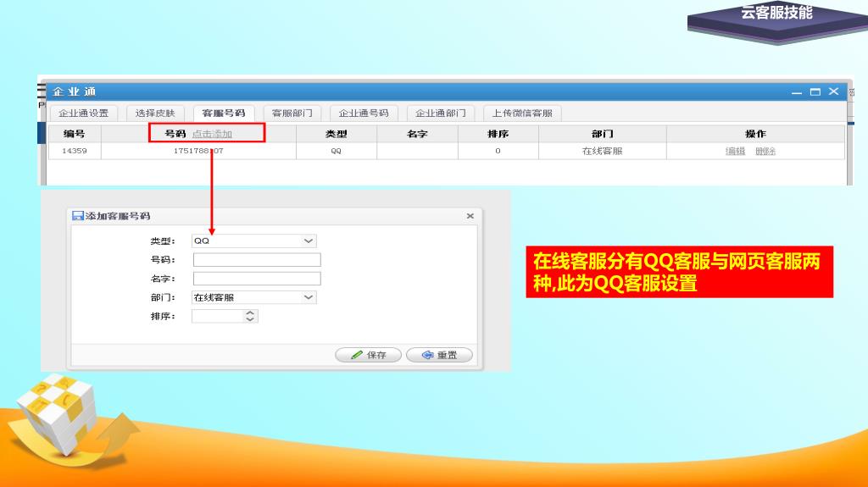Close the 添加客服号码 dialog
This screenshot has height=487, width=868.
[470, 216]
